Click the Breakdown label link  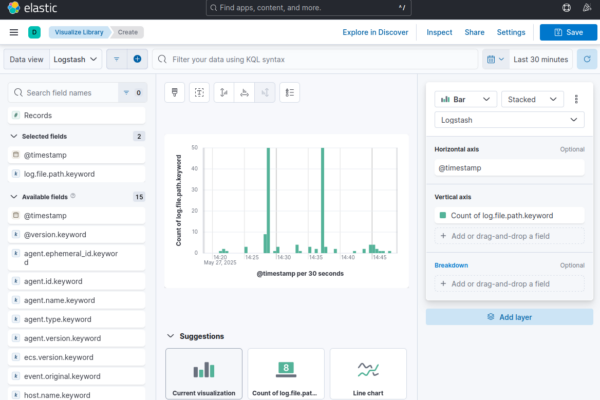(x=451, y=265)
